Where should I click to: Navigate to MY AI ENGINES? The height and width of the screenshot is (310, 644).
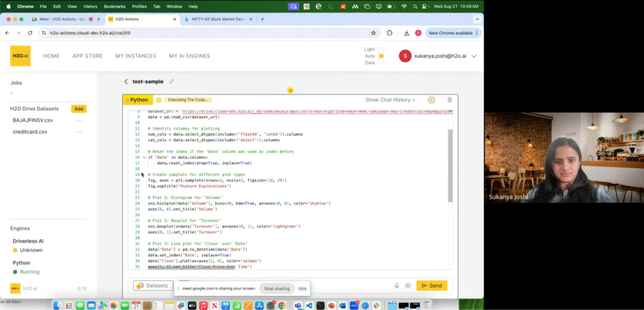tap(189, 56)
